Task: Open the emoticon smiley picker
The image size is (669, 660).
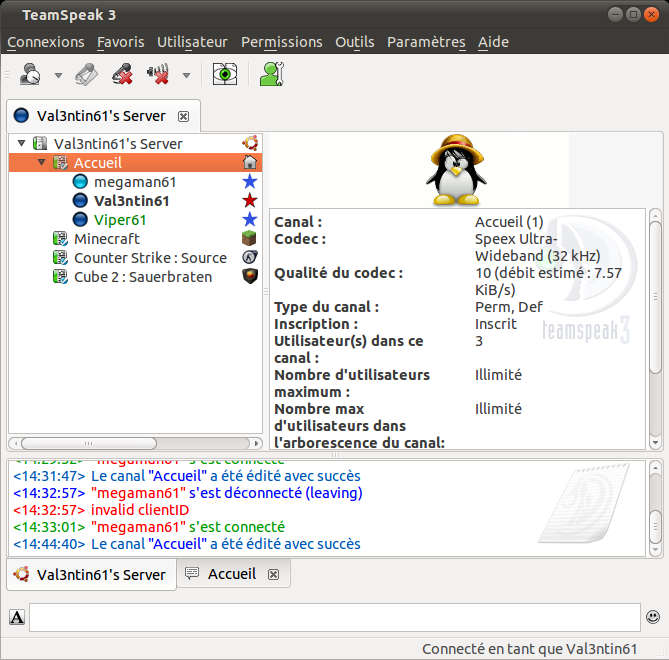Action: [x=653, y=617]
